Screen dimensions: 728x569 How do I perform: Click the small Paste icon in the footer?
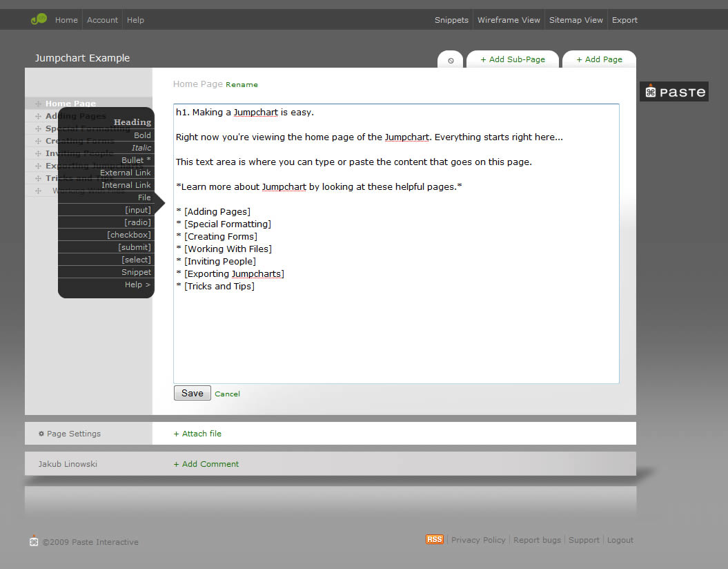tap(34, 541)
